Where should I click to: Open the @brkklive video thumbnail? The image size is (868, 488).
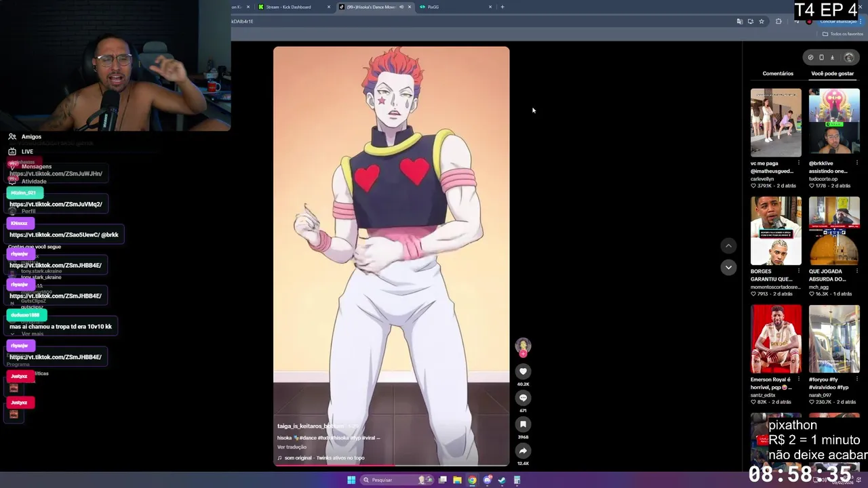834,123
